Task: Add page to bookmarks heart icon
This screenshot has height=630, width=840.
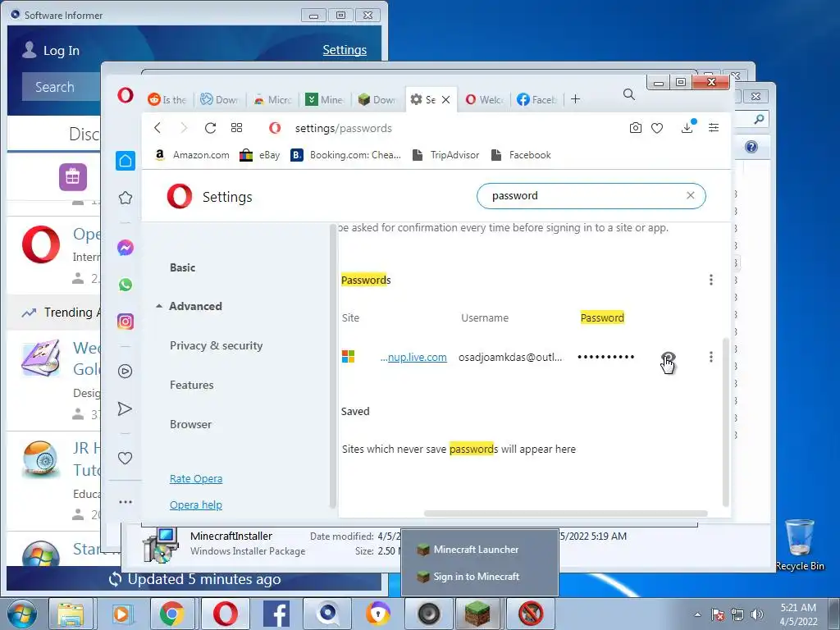Action: [x=657, y=128]
